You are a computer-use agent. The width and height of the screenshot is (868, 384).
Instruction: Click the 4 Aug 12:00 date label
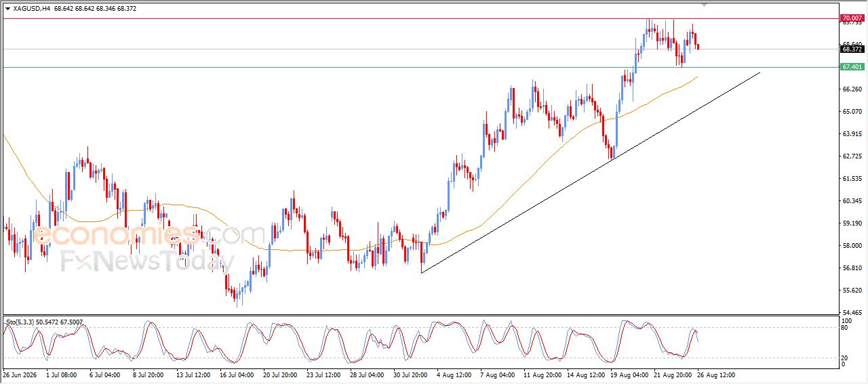coord(455,374)
